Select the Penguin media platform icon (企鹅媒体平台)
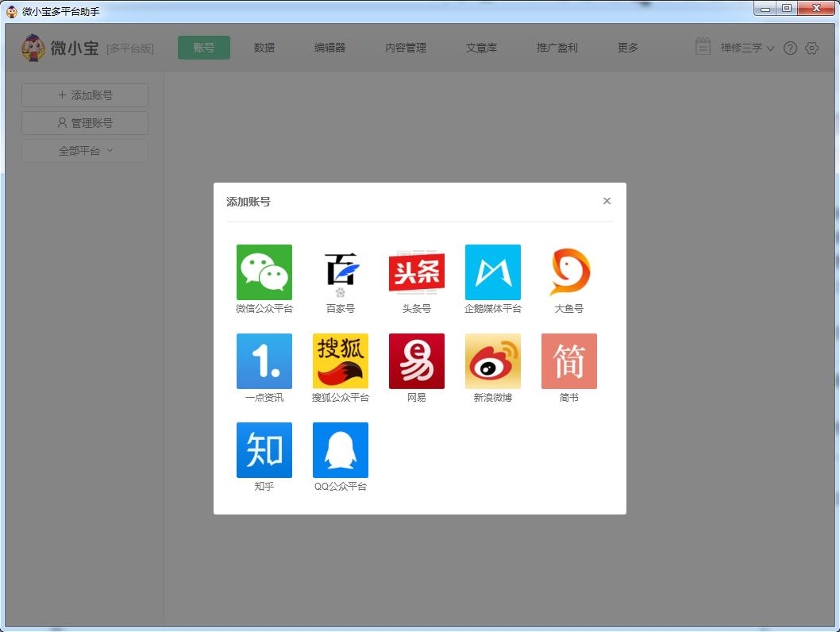This screenshot has width=840, height=632. click(493, 272)
